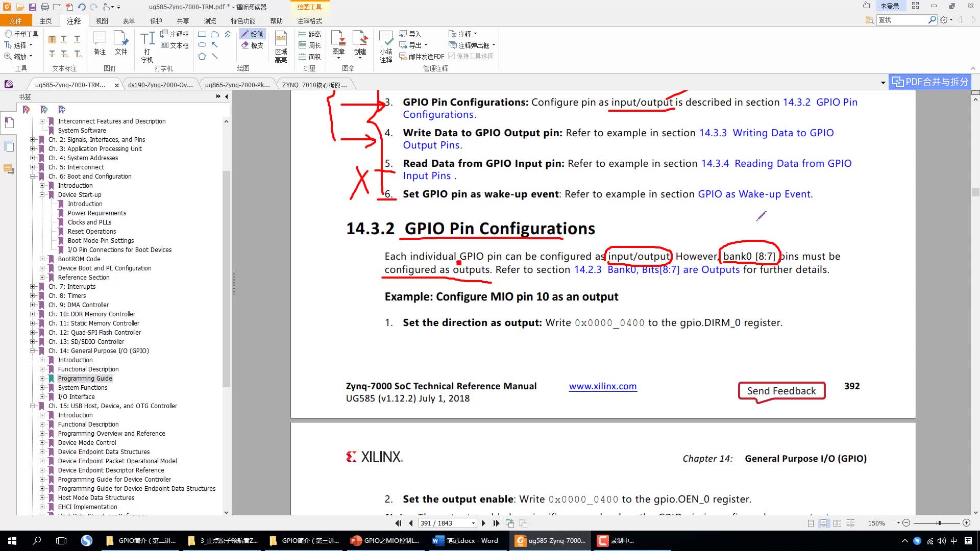Toggle the sidebar panel open/closed
This screenshot has height=551, width=980.
(227, 97)
